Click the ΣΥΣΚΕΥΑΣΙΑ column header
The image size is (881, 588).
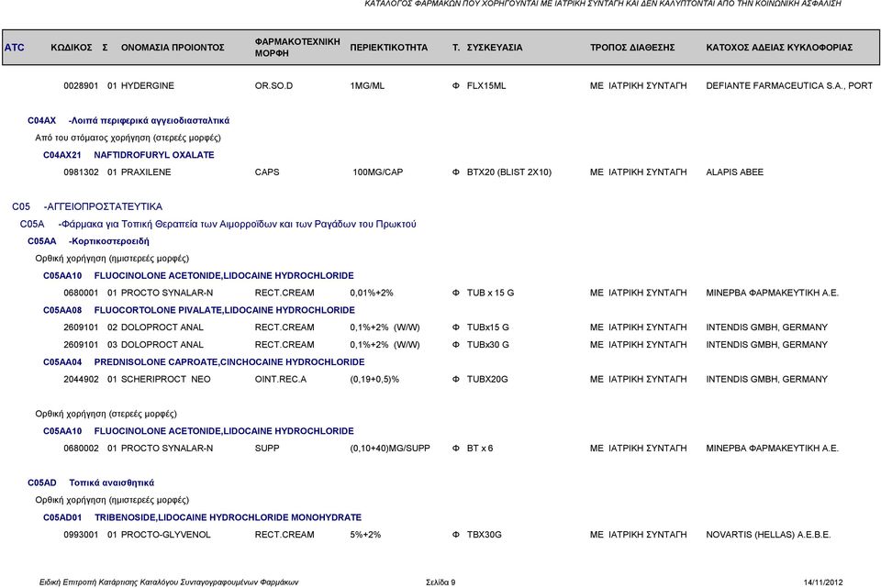(x=495, y=47)
